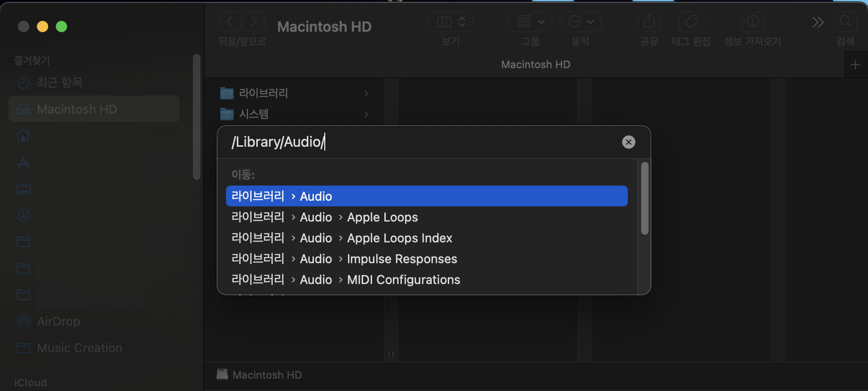Select 라이브러리 › Audio suggestion
The height and width of the screenshot is (391, 868).
tap(427, 196)
